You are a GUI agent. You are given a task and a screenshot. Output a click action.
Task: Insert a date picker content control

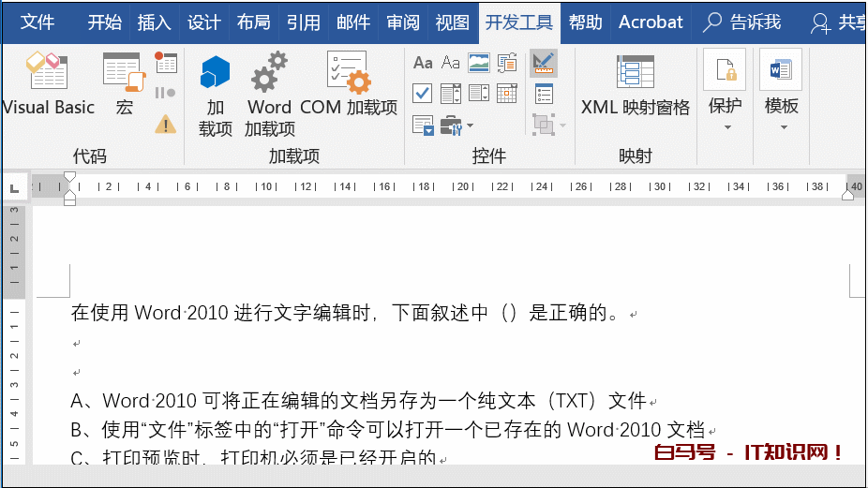click(x=507, y=93)
